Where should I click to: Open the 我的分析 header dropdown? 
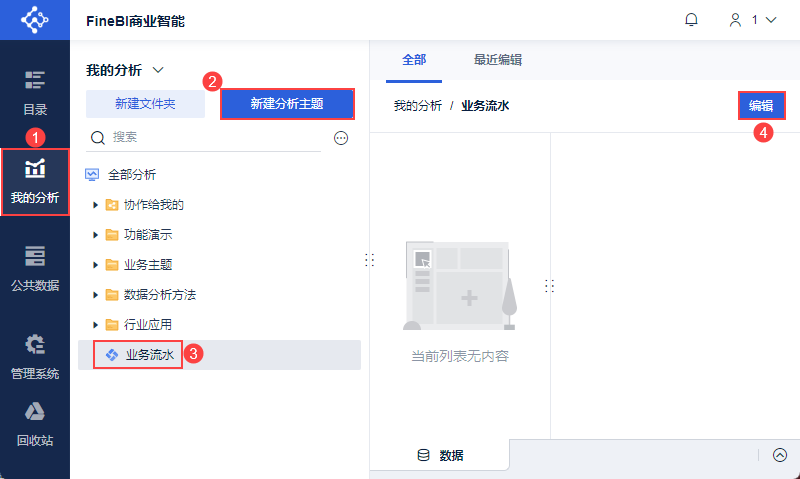[x=157, y=70]
